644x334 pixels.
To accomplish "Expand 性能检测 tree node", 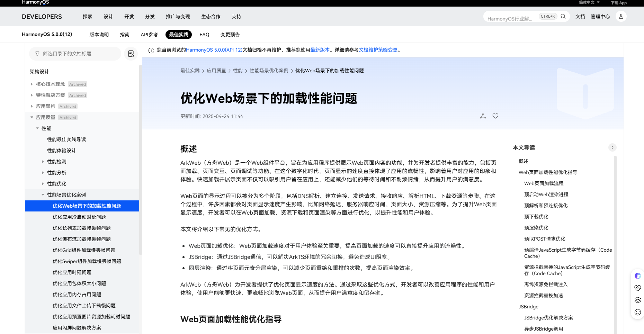I will [43, 162].
